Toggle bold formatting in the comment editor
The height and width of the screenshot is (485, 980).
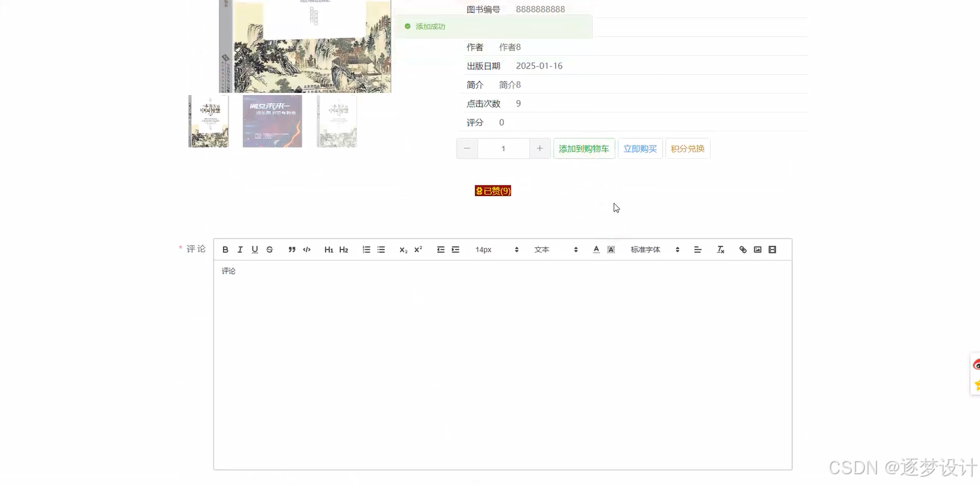pyautogui.click(x=225, y=249)
